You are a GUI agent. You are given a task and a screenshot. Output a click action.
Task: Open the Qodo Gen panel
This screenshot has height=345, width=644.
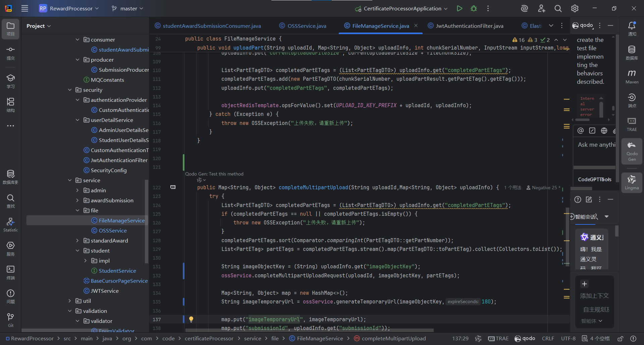point(632,151)
